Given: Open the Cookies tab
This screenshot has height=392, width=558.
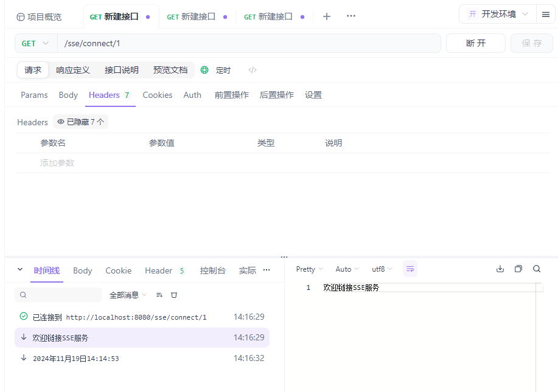Looking at the screenshot, I should (157, 95).
